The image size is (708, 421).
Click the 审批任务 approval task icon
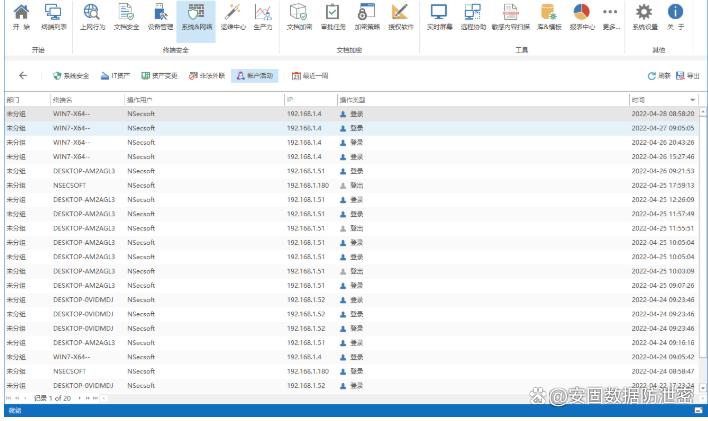pos(332,16)
